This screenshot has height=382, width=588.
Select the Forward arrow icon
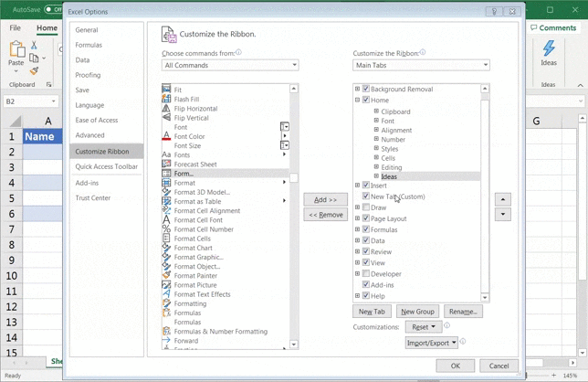[x=166, y=340]
